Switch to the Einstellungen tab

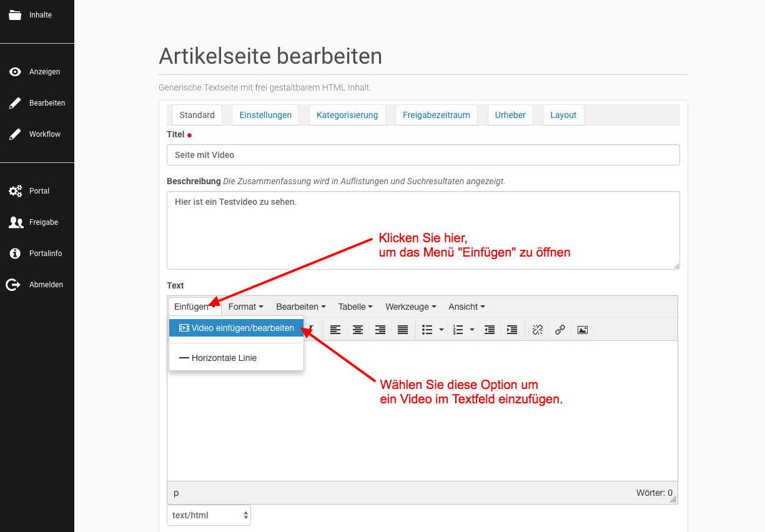coord(265,115)
